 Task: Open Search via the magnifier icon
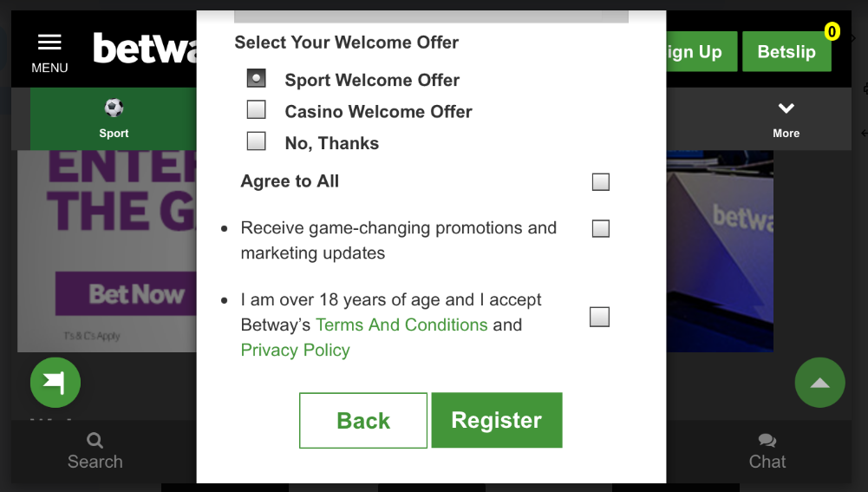pos(95,441)
